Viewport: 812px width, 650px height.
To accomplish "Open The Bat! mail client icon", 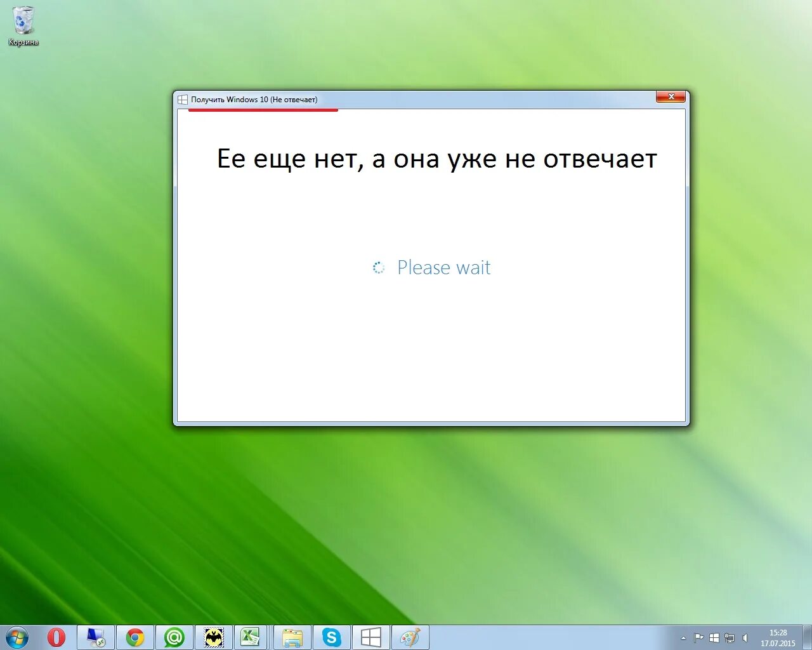I will (x=214, y=637).
